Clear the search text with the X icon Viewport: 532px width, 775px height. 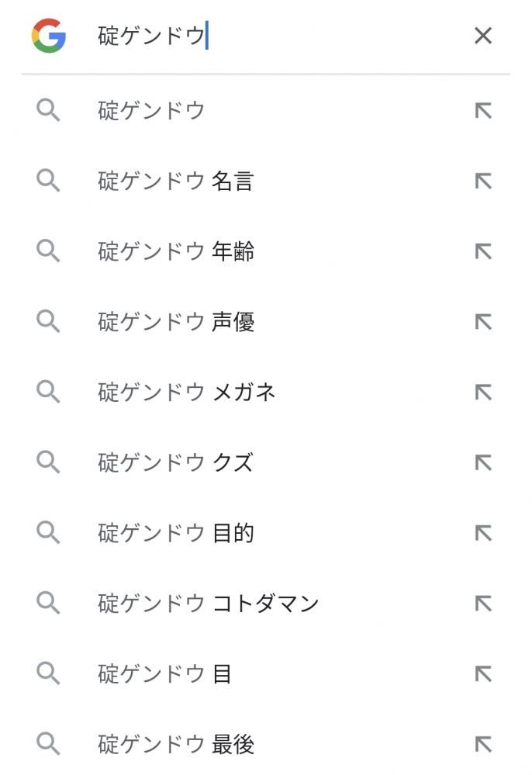pyautogui.click(x=482, y=36)
